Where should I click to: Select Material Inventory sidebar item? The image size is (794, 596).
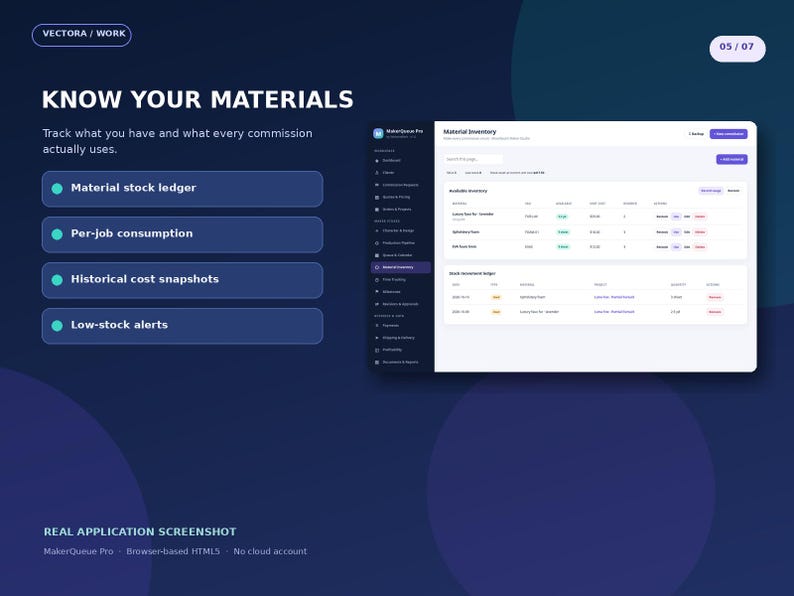coord(401,267)
